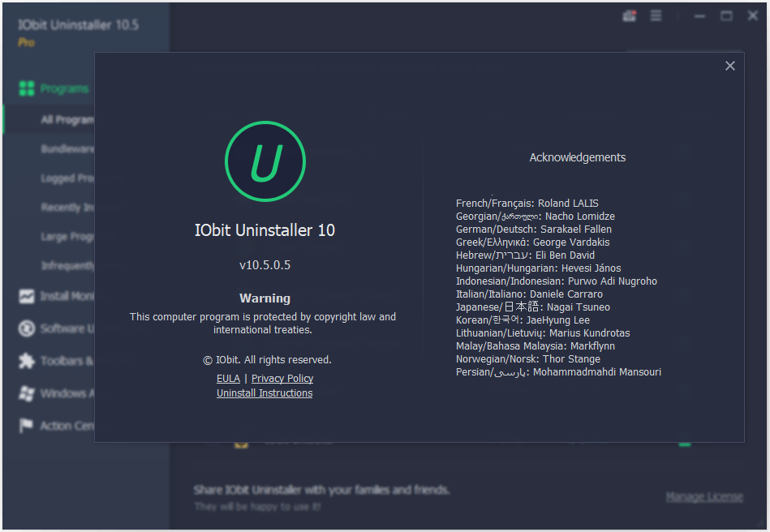Click the Software Updater circular icon
The width and height of the screenshot is (770, 532).
[x=27, y=328]
